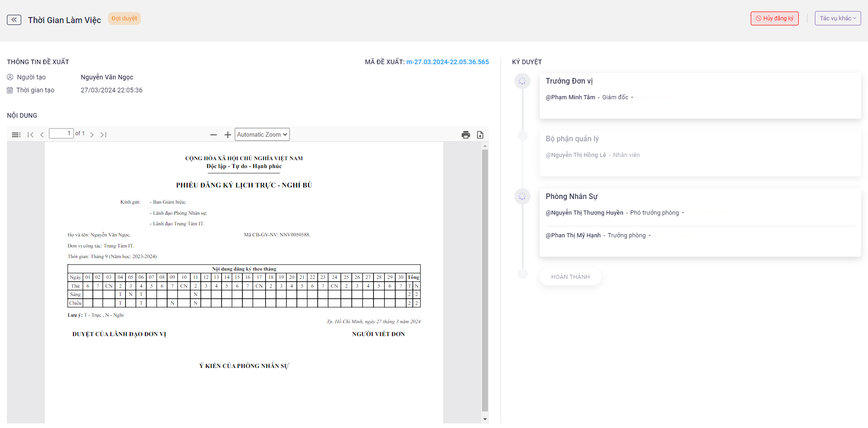The height and width of the screenshot is (428, 868).
Task: Open the Automatic Zoom dropdown
Action: [262, 134]
